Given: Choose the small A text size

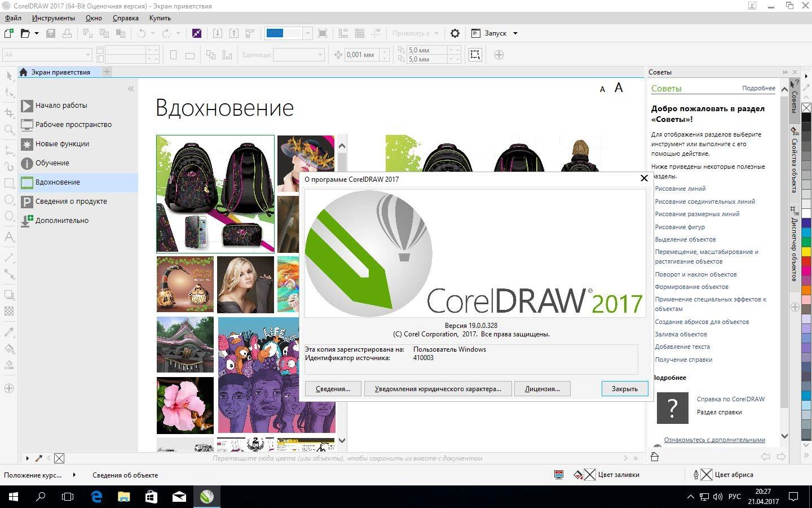Looking at the screenshot, I should click(x=602, y=89).
